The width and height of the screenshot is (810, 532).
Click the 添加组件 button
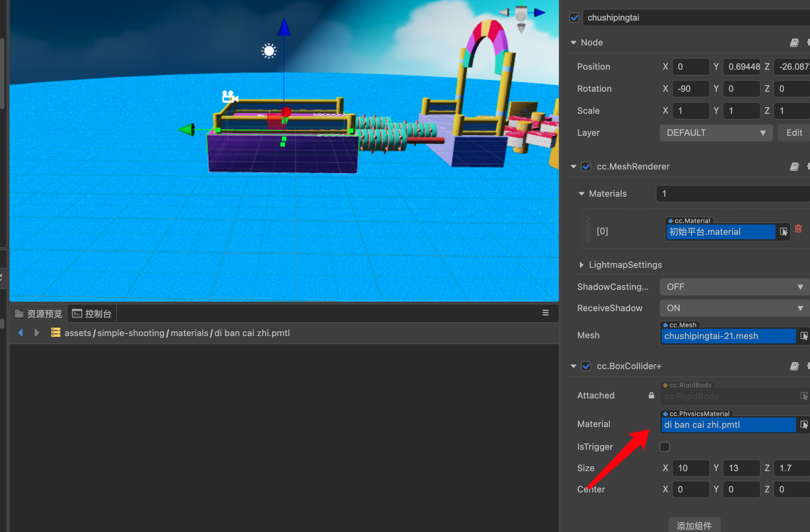pyautogui.click(x=694, y=525)
